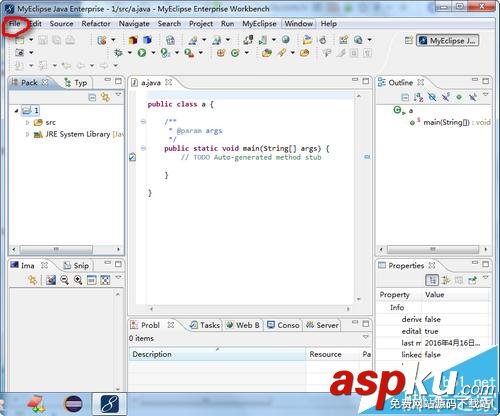Click the globe browser icon in toolbar
This screenshot has height=416, width=500.
pyautogui.click(x=285, y=40)
